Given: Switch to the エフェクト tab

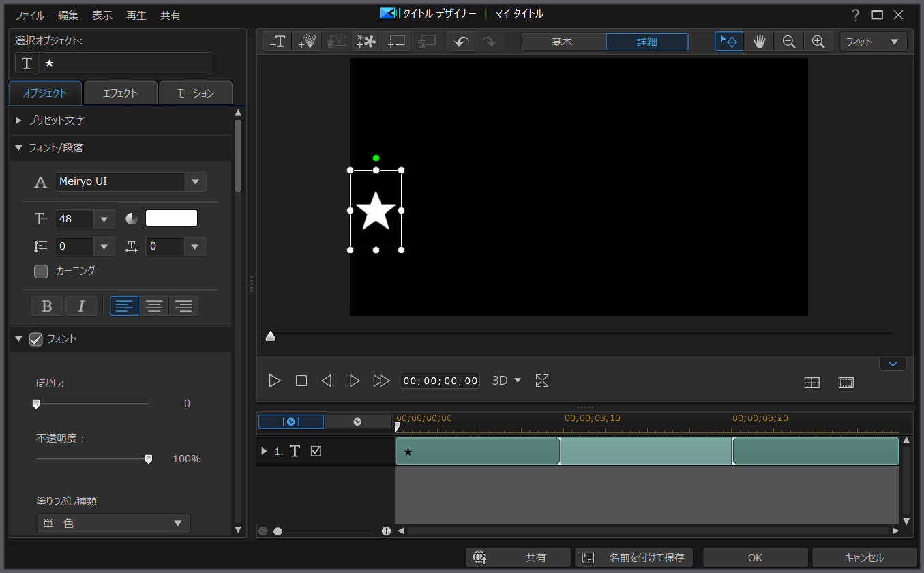Looking at the screenshot, I should pyautogui.click(x=120, y=93).
